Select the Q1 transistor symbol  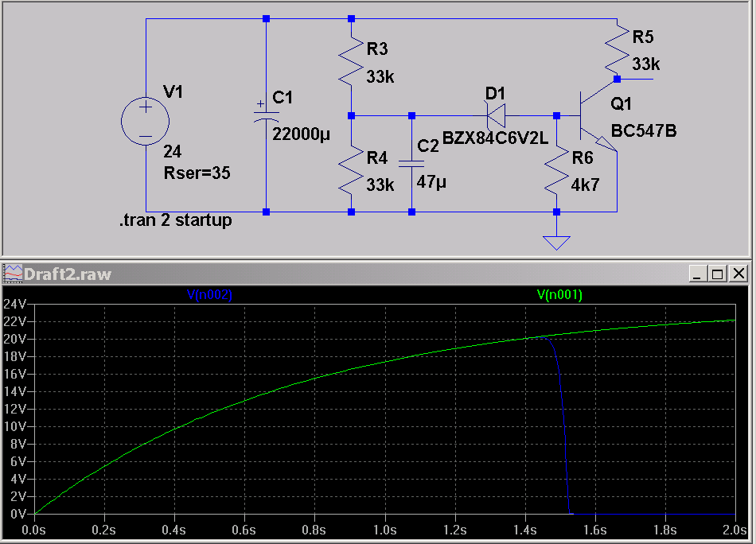(x=598, y=115)
